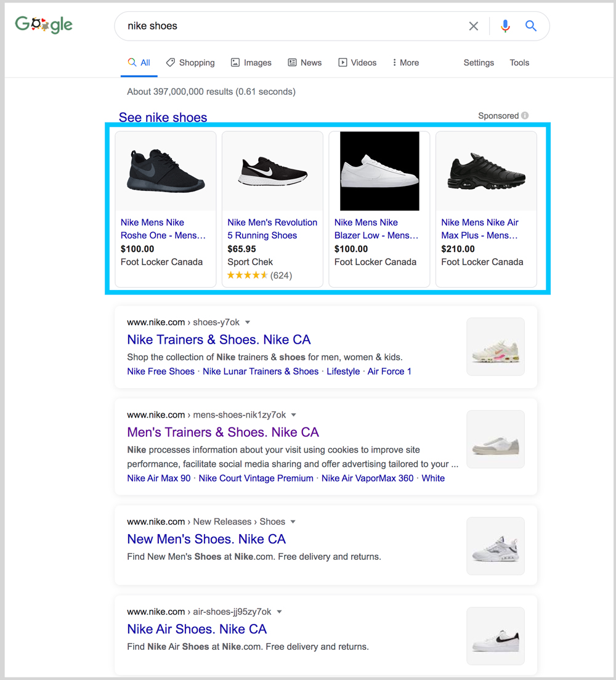Expand the arrow beside 'air-shoes-jj95zy7ok' URL
This screenshot has height=680, width=616.
[280, 612]
